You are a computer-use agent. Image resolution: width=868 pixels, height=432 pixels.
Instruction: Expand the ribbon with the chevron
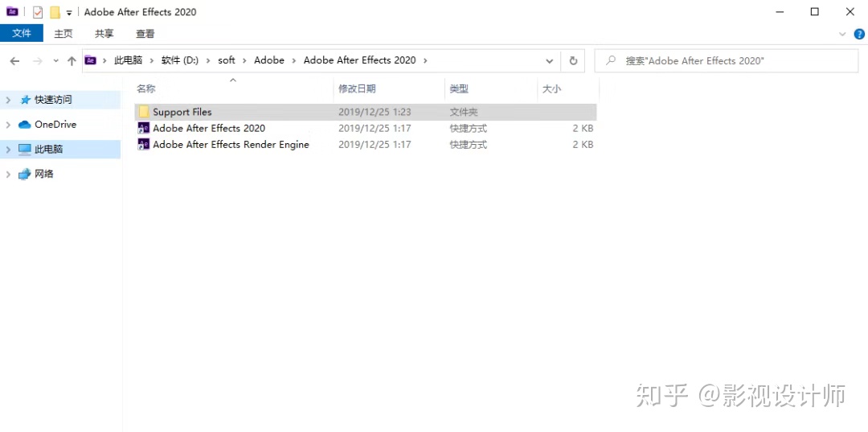[842, 34]
